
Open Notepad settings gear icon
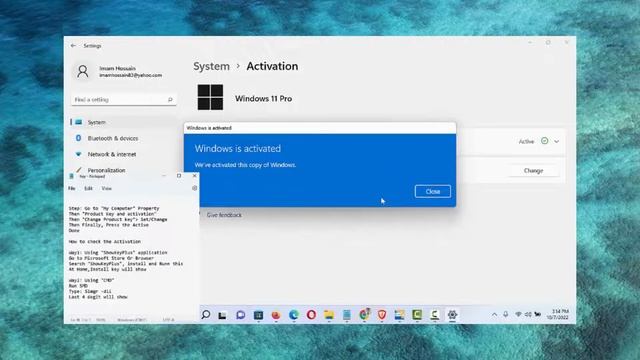coord(194,188)
